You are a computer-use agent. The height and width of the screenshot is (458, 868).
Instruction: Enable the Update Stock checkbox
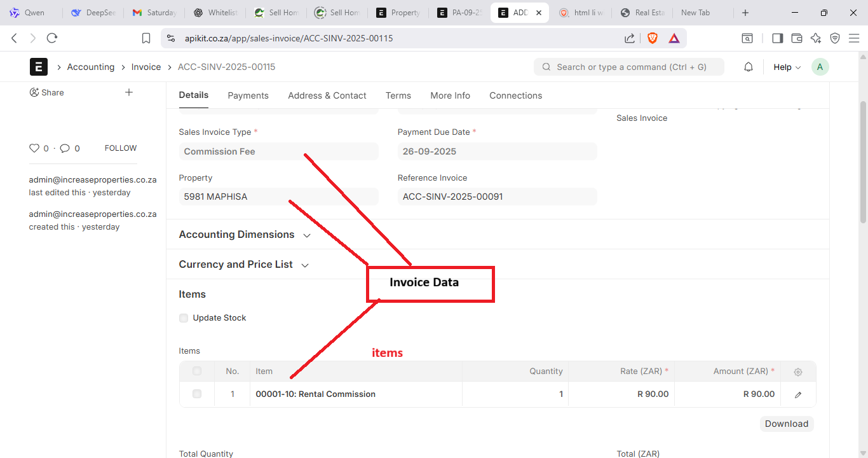pyautogui.click(x=184, y=318)
